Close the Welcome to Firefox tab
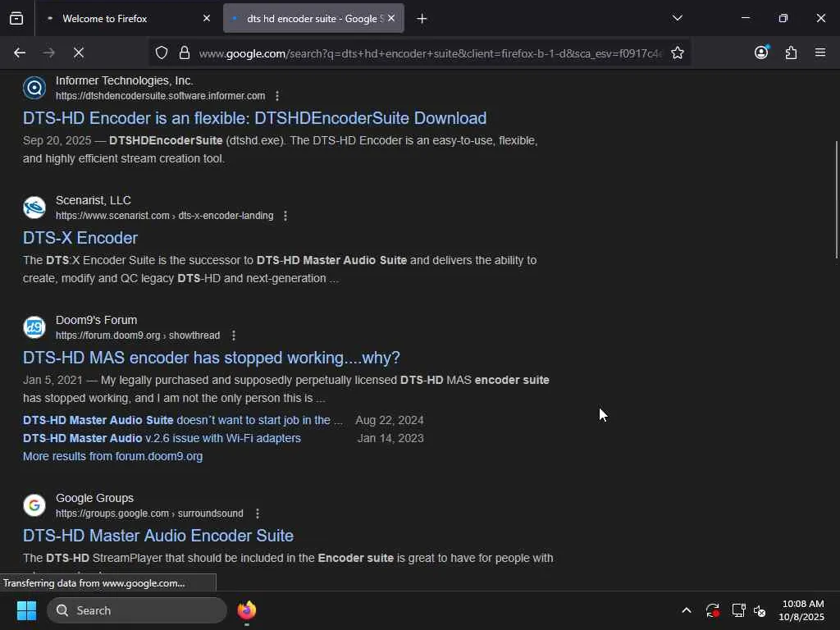Viewport: 840px width, 630px height. pyautogui.click(x=207, y=18)
